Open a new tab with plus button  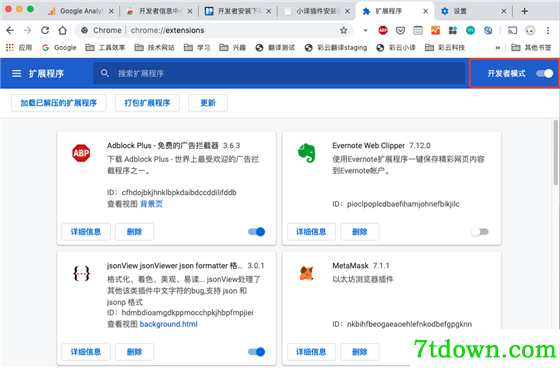[524, 11]
